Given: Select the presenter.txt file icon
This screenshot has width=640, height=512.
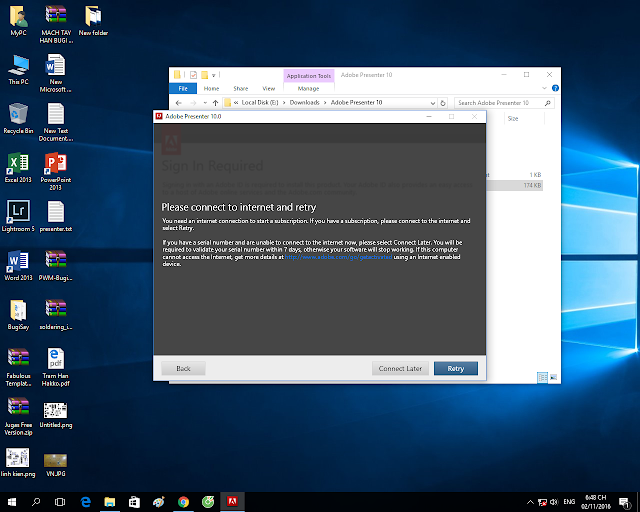Looking at the screenshot, I should [56, 217].
